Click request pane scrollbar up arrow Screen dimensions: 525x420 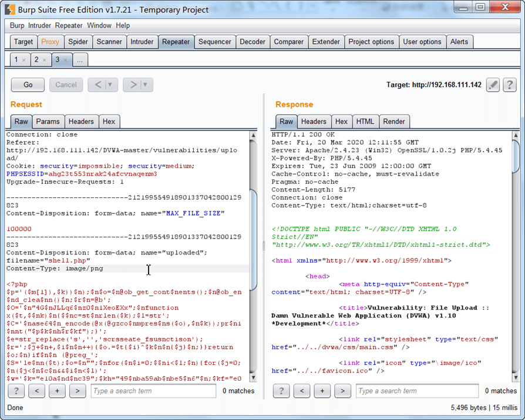tap(254, 135)
